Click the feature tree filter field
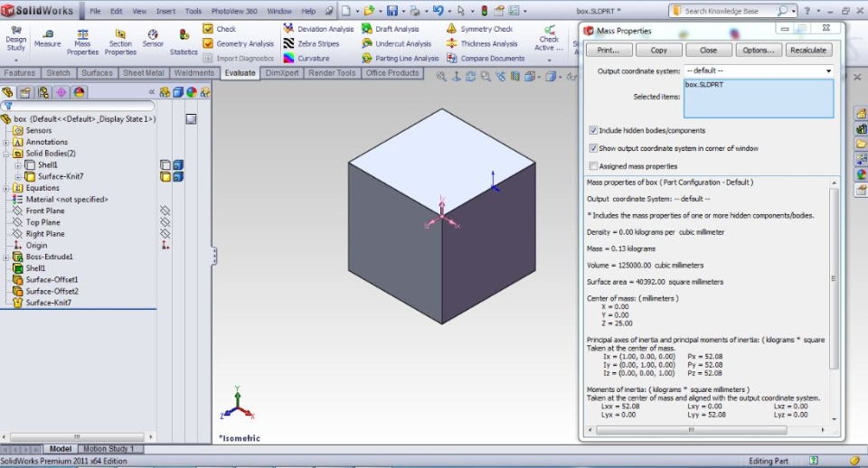The height and width of the screenshot is (468, 868). point(78,106)
